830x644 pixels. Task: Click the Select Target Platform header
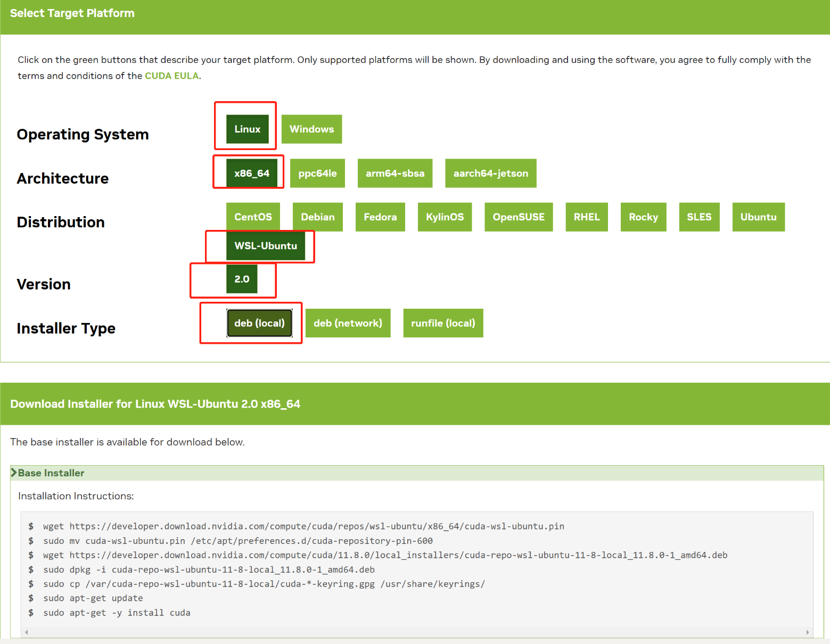coord(72,13)
